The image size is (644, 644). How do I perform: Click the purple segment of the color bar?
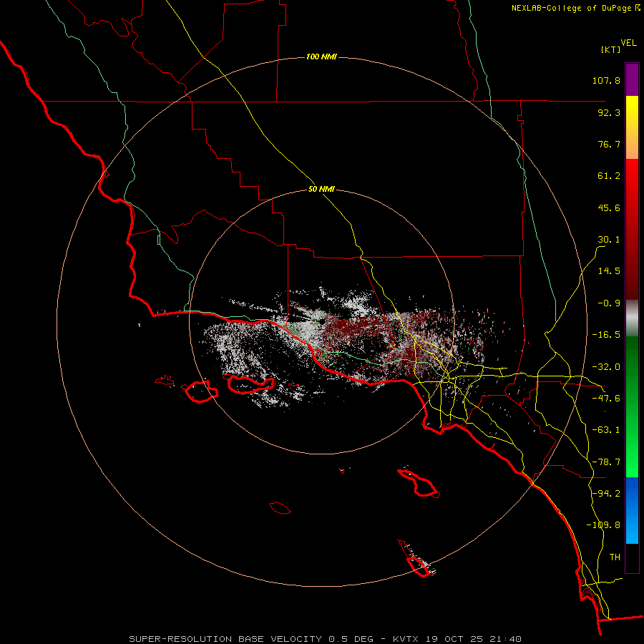tap(632, 79)
